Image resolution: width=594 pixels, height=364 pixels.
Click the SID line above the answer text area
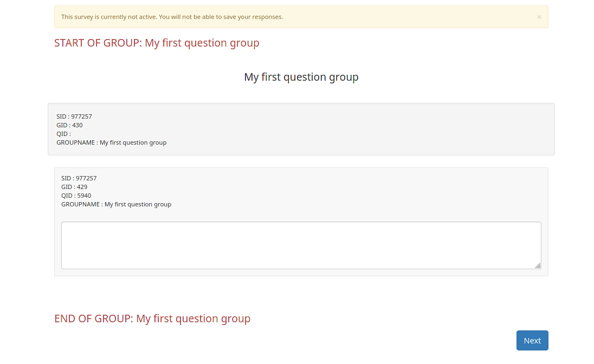[x=79, y=178]
